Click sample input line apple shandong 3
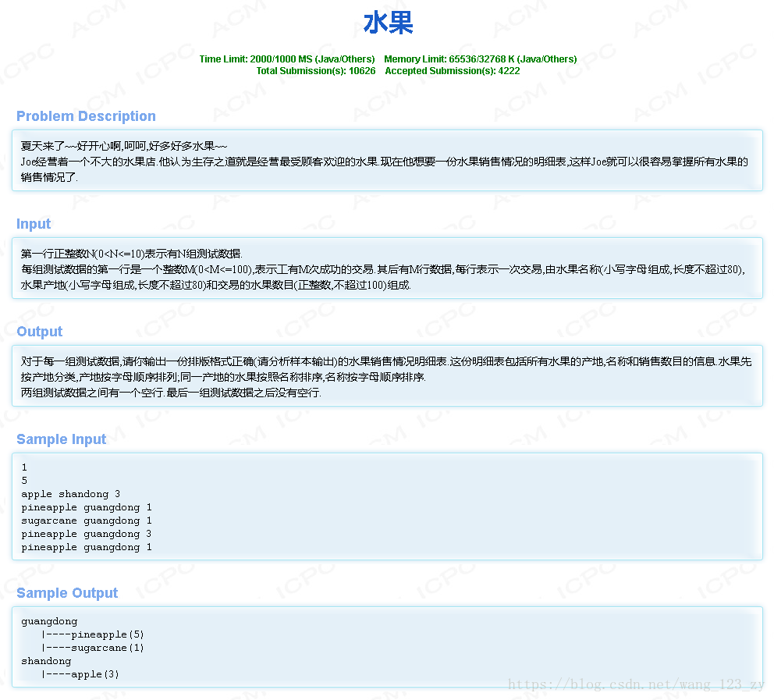The image size is (774, 700). [x=70, y=494]
